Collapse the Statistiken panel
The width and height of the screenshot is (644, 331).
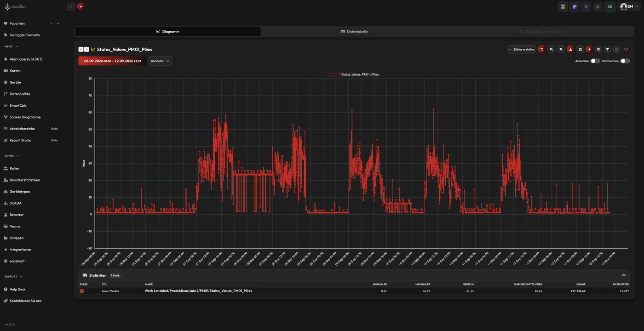(x=624, y=275)
